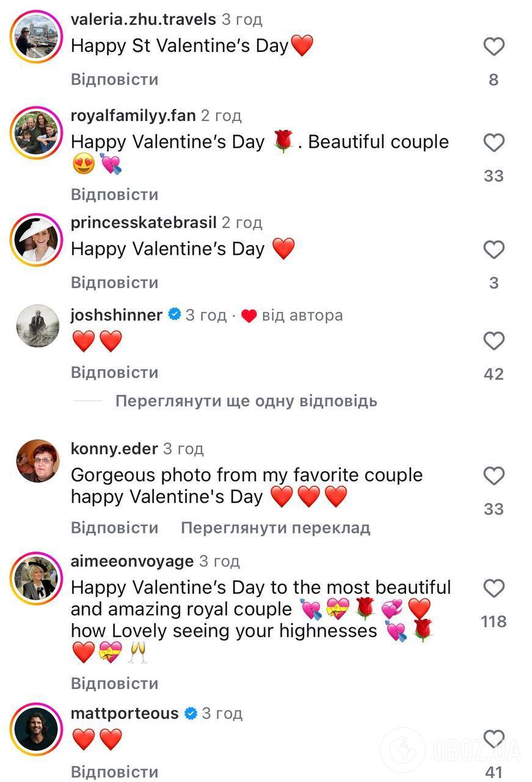Click the 'від автора' heart icon
Screen dimensions: 532x782
pyautogui.click(x=249, y=315)
